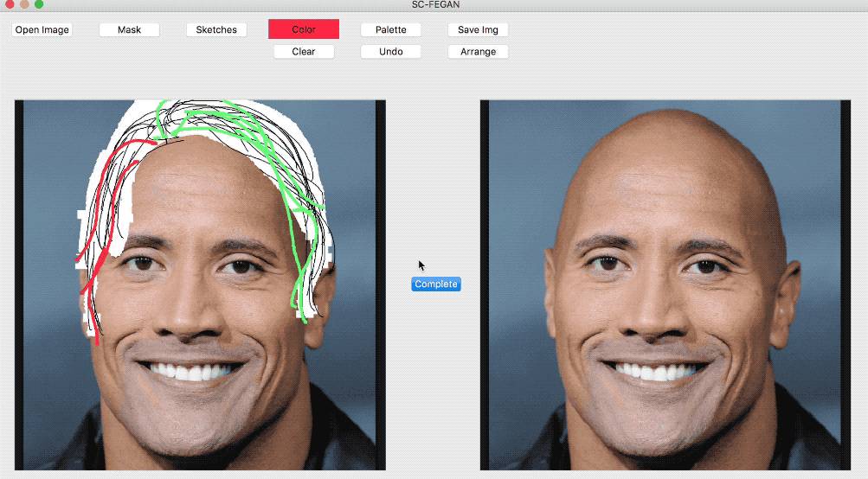This screenshot has height=479, width=868.
Task: Save the result with Save Img
Action: click(478, 30)
